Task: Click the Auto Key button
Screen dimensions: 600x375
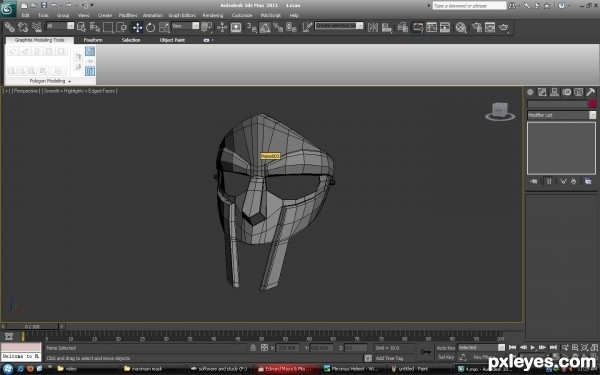Action: (446, 348)
